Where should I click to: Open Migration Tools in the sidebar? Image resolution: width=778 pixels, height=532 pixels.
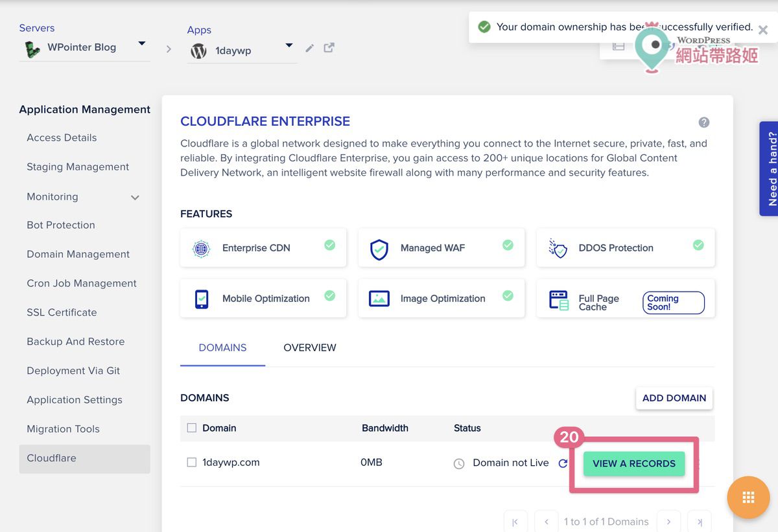(63, 430)
